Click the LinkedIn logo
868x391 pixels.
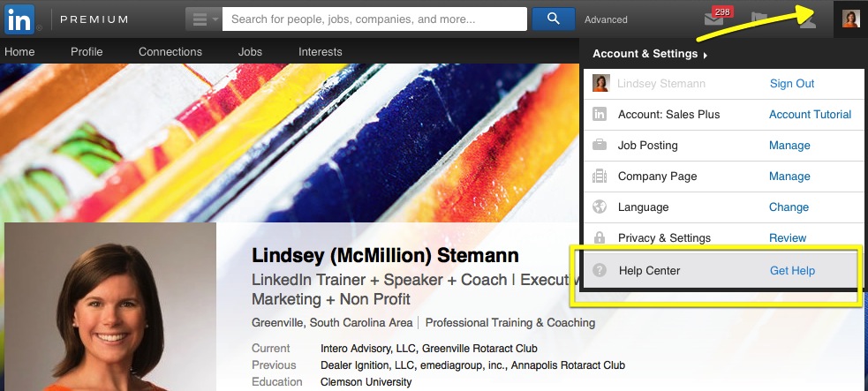coord(19,19)
